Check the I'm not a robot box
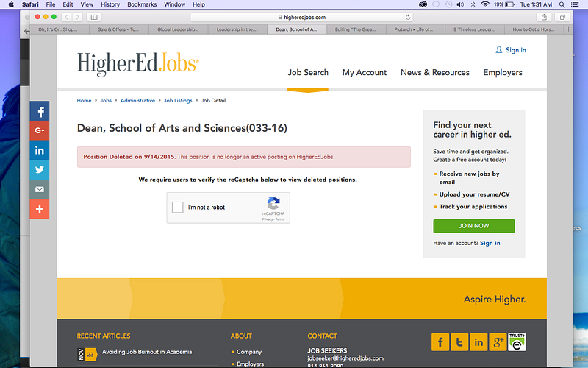The width and height of the screenshot is (588, 368). 177,207
